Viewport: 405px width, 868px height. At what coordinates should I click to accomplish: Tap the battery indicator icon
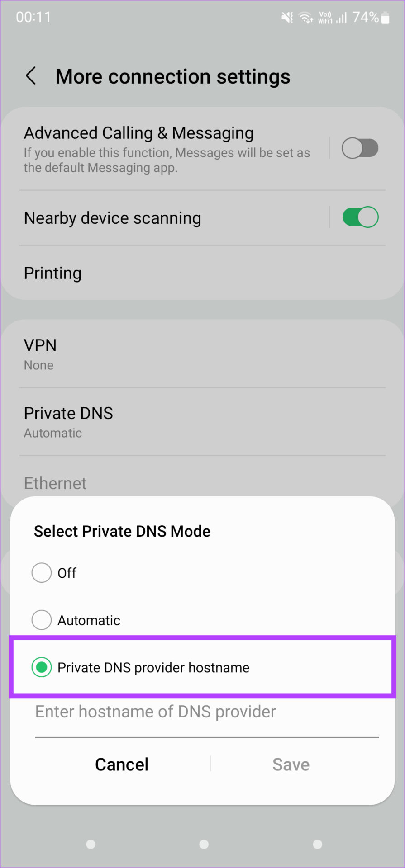(x=386, y=18)
